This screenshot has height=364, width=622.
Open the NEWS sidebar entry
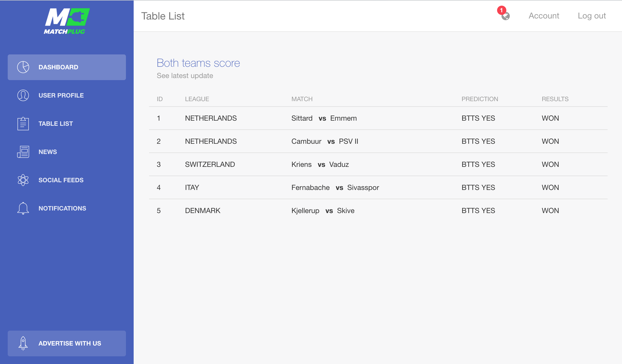coord(48,152)
